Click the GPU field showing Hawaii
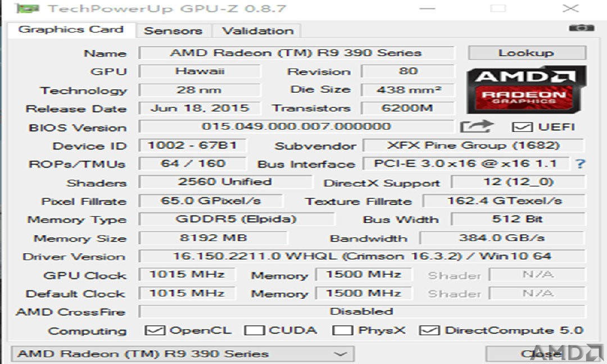The height and width of the screenshot is (364, 607). pyautogui.click(x=200, y=71)
